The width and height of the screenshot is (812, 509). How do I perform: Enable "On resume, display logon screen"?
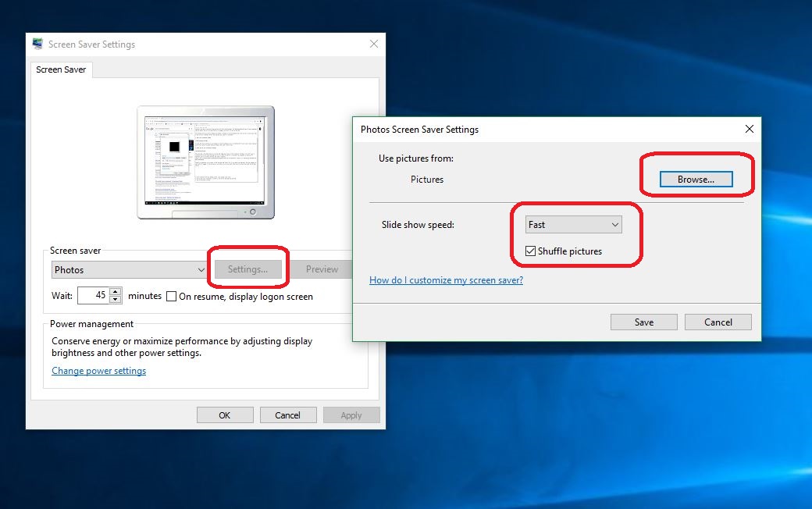(169, 296)
